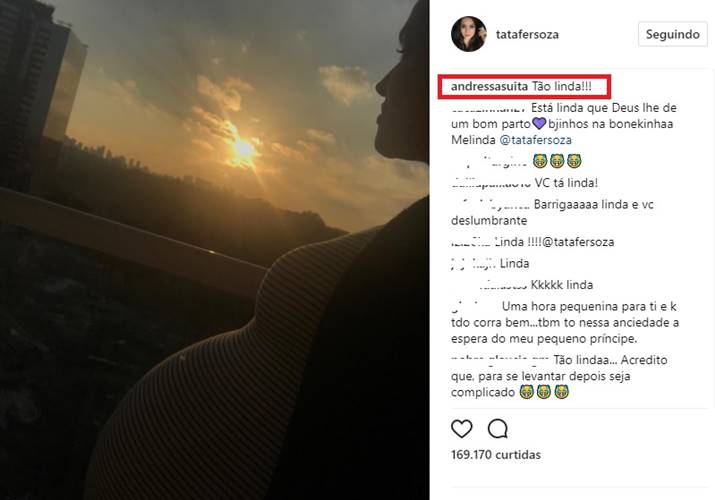The image size is (715, 500).
Task: Open the tatafersoza username in the header
Action: point(527,34)
